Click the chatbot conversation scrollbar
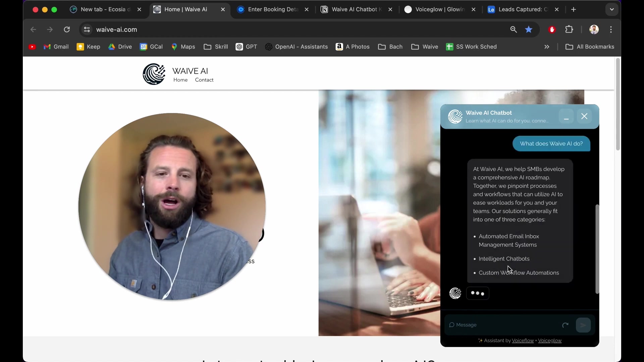The image size is (644, 362). point(597,249)
